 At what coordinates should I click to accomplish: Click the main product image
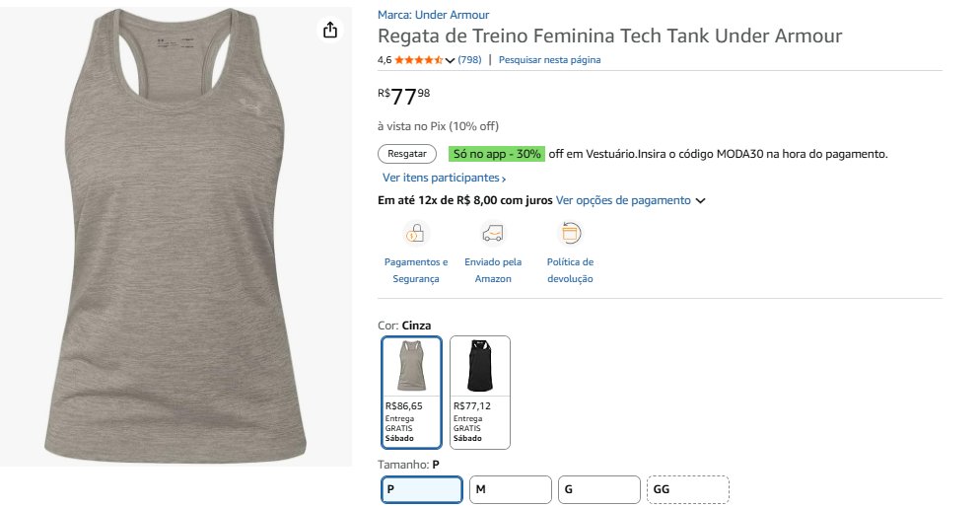(x=176, y=237)
